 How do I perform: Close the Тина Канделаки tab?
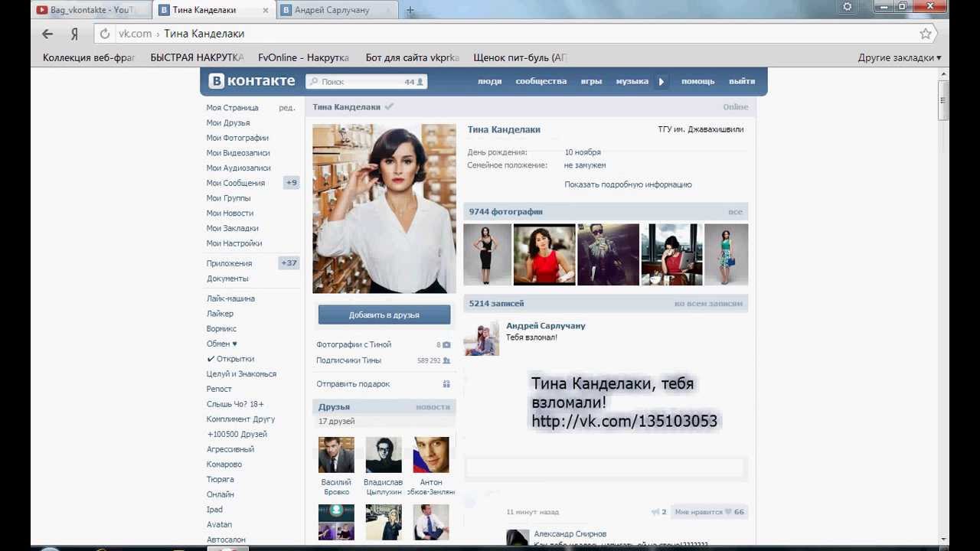[266, 10]
